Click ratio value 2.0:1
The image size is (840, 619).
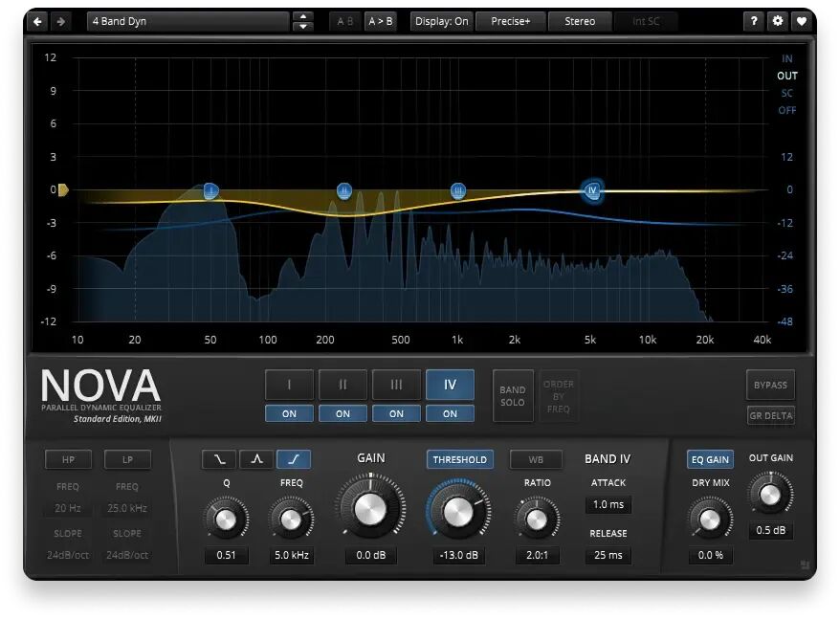[537, 555]
